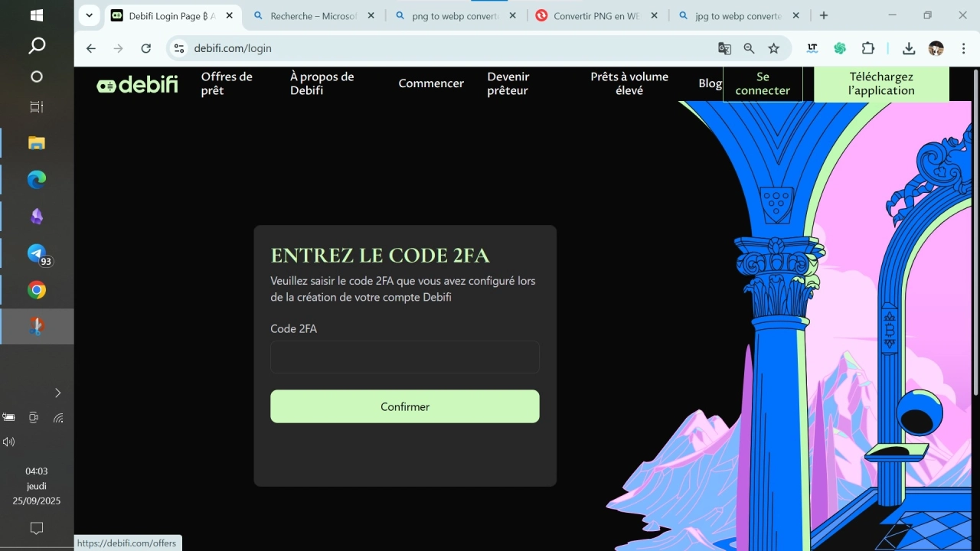
Task: Click the Google Translate icon in address bar
Action: [x=724, y=48]
